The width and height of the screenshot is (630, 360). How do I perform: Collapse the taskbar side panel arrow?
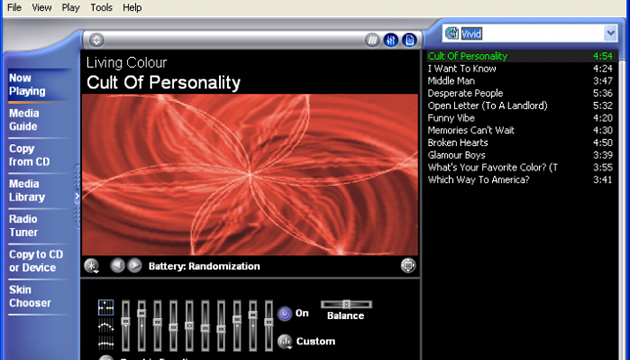(77, 196)
